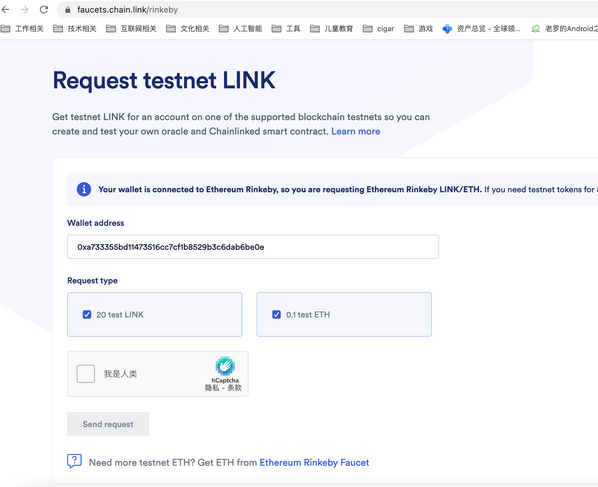598x487 pixels.
Task: Click the question mark help icon
Action: click(x=74, y=461)
